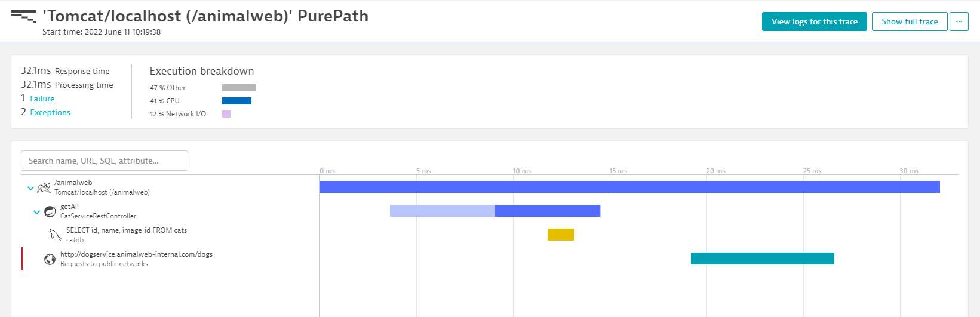Screen dimensions: 980x317
Task: Click View logs for this trace
Action: (x=814, y=21)
